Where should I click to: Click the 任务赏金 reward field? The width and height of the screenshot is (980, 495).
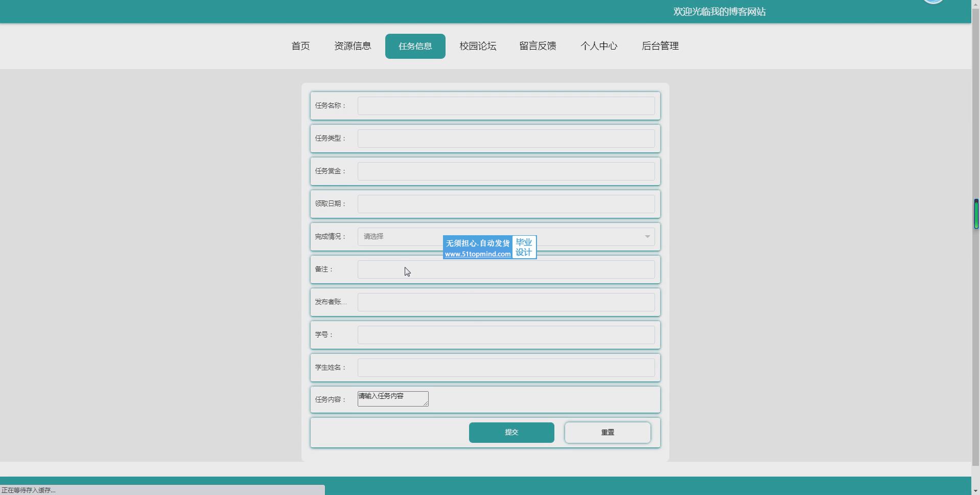point(506,171)
